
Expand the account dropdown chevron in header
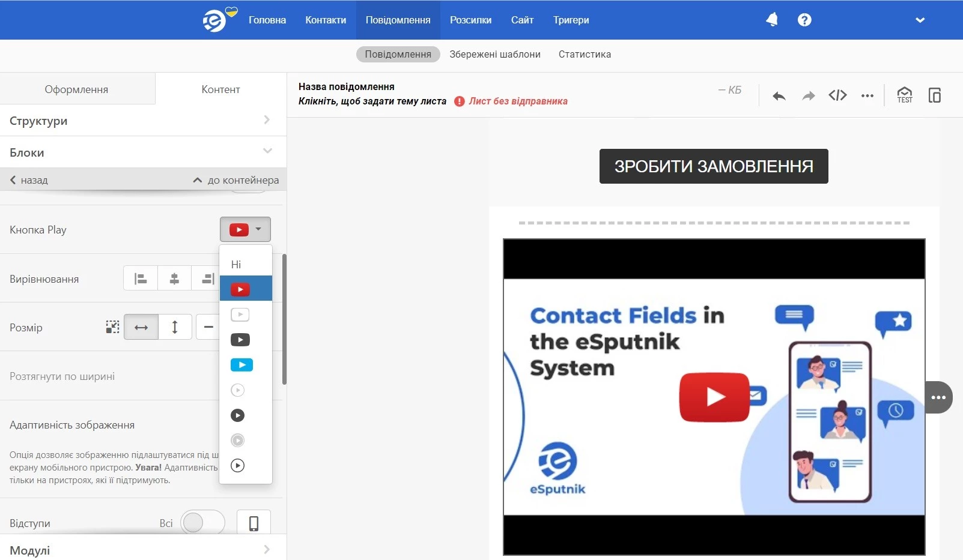pyautogui.click(x=920, y=20)
